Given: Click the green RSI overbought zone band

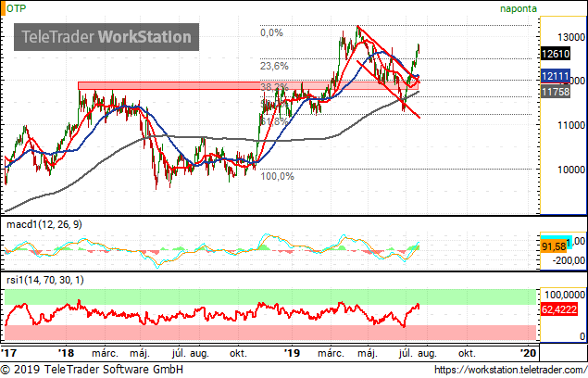Looking at the screenshot, I should 270,296.
